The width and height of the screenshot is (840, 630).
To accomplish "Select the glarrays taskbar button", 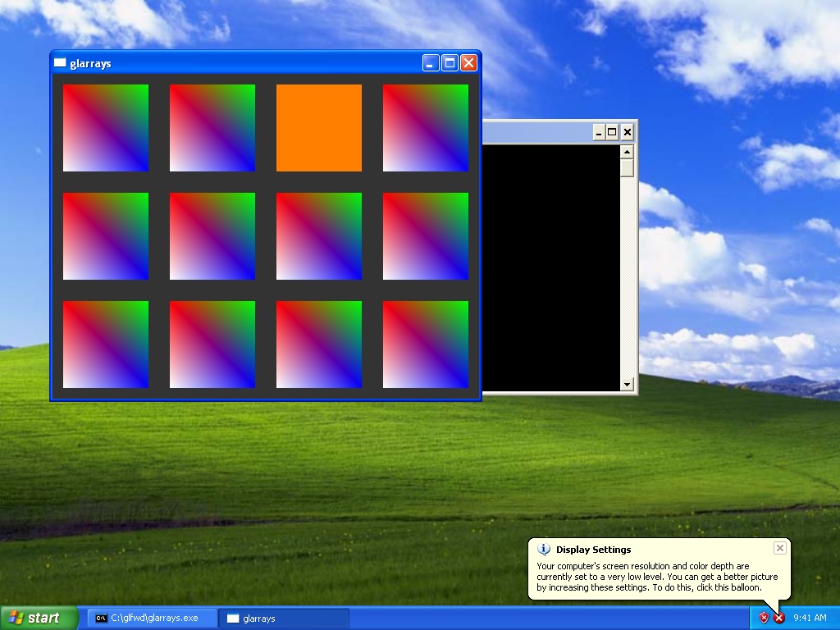I will click(x=284, y=619).
